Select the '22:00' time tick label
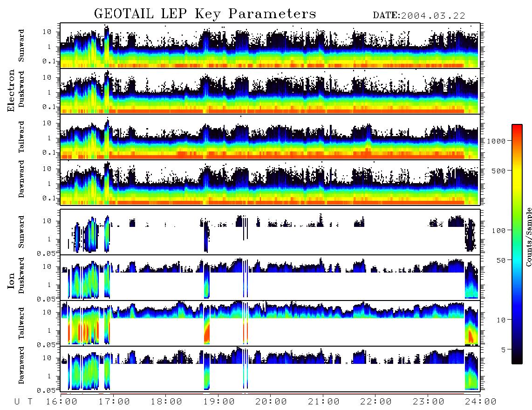Screen dimensions: 532x410 pyautogui.click(x=376, y=402)
